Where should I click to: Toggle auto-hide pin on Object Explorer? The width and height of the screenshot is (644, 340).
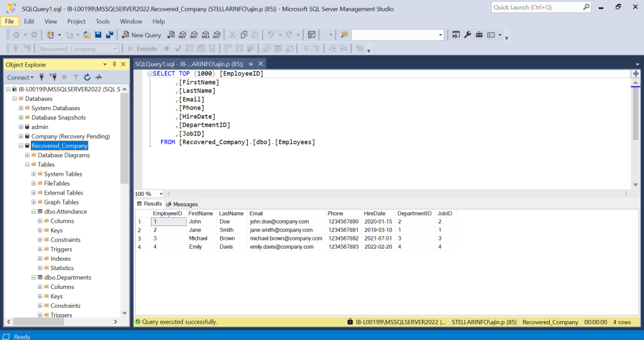pos(114,64)
